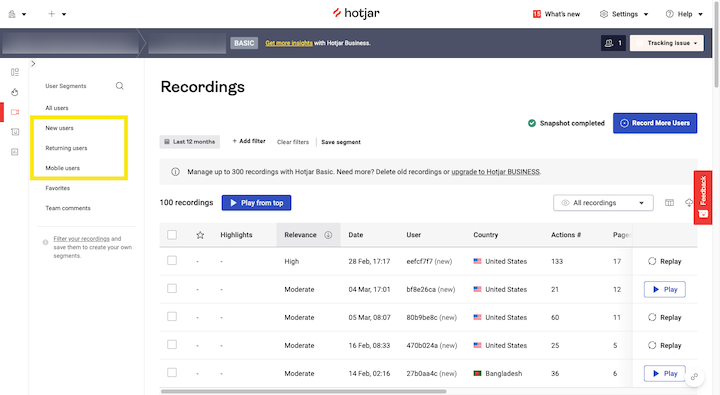Click the cloud download icon above table

pos(689,203)
